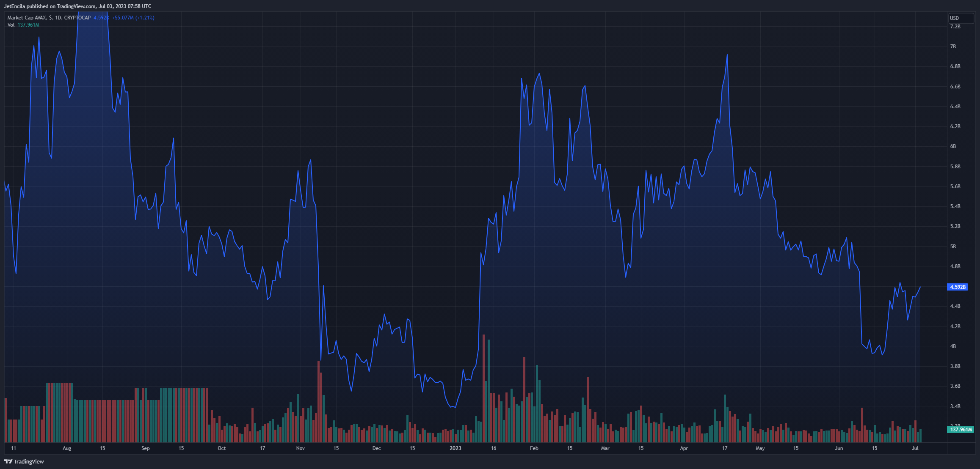
Task: Click the Feb label on the time axis
Action: coord(534,448)
